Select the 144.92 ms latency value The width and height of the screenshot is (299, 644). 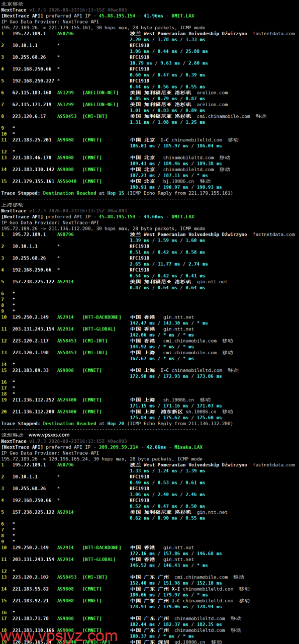tap(141, 347)
